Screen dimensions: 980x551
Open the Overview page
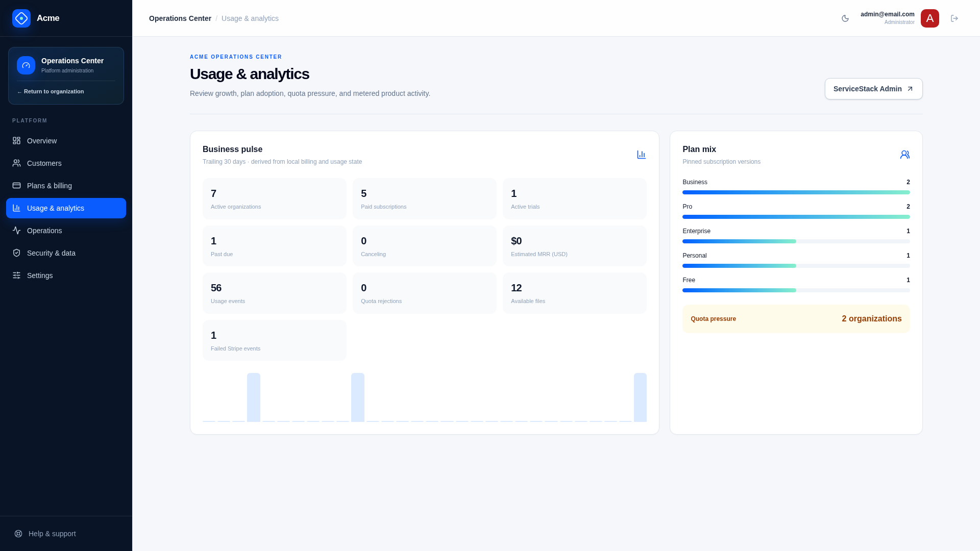66,141
